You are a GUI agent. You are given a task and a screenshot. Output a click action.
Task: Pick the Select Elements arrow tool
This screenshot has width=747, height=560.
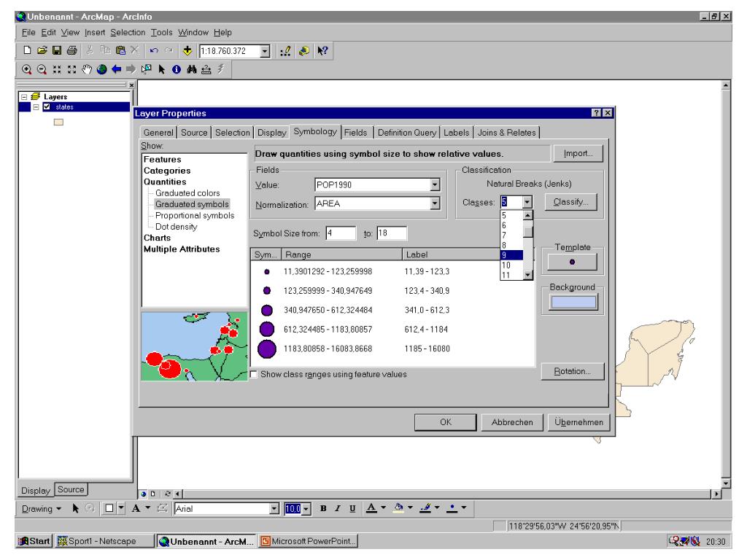tap(161, 69)
